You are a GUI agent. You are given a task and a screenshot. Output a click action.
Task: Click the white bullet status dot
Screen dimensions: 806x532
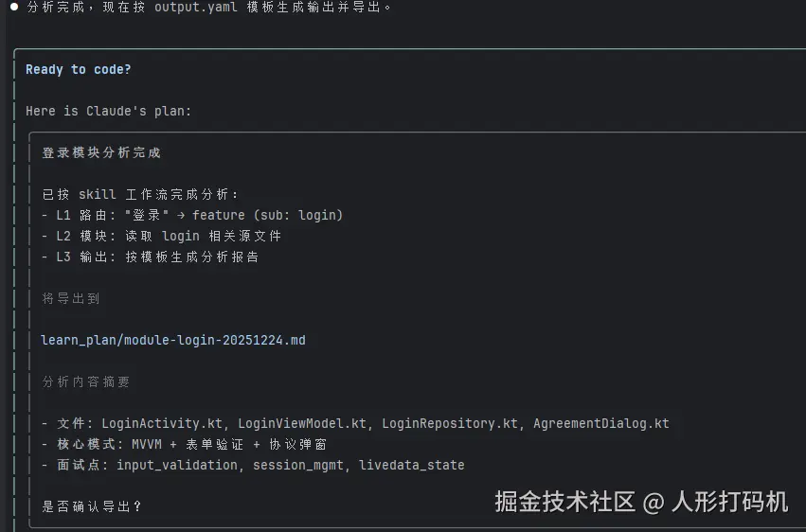[x=14, y=7]
